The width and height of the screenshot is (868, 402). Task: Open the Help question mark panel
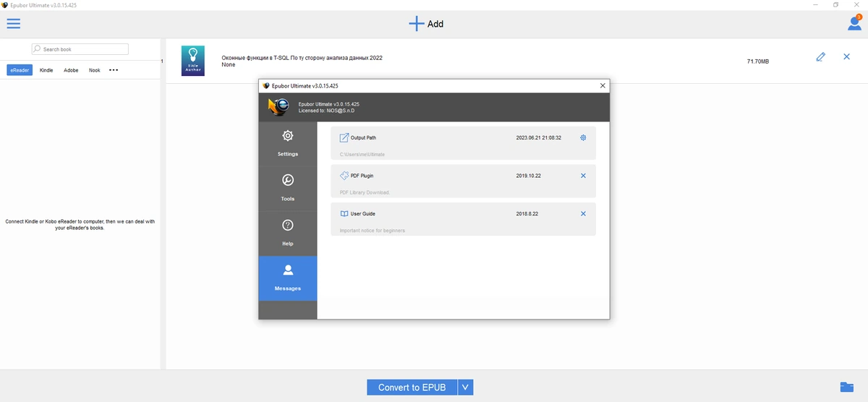click(287, 233)
